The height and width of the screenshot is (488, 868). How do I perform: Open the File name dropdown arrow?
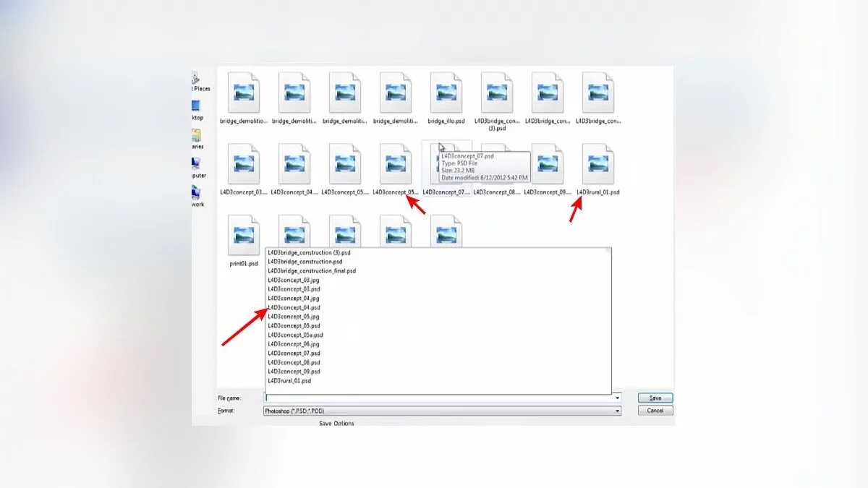[617, 398]
